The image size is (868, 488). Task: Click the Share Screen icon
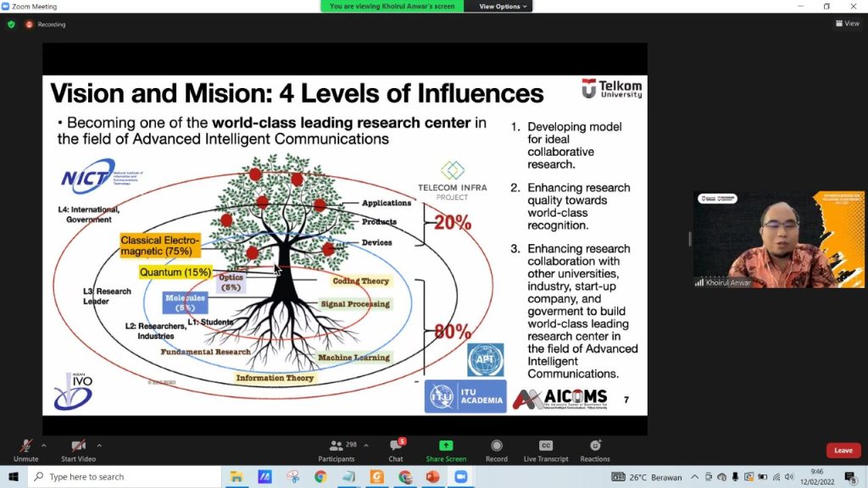[446, 446]
